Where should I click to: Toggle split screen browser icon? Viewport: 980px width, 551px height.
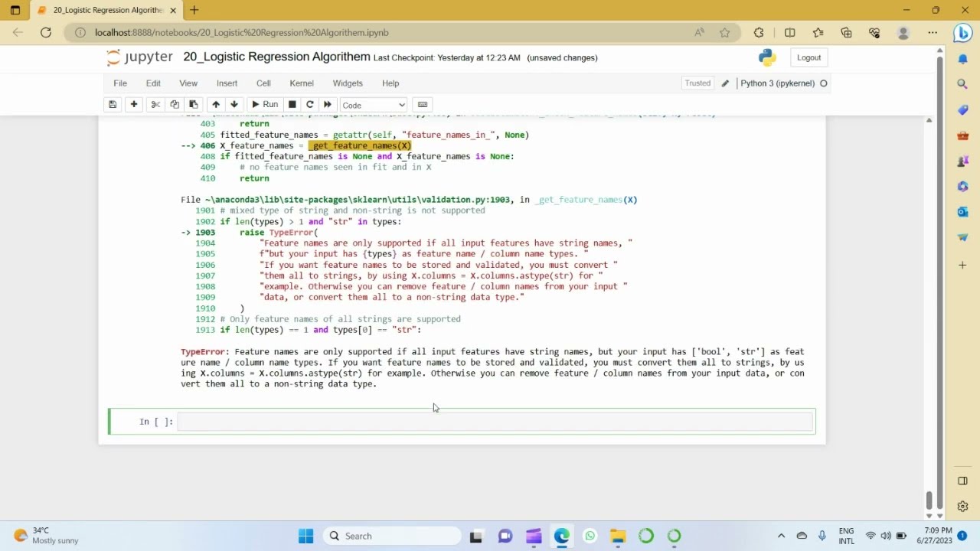click(x=789, y=33)
